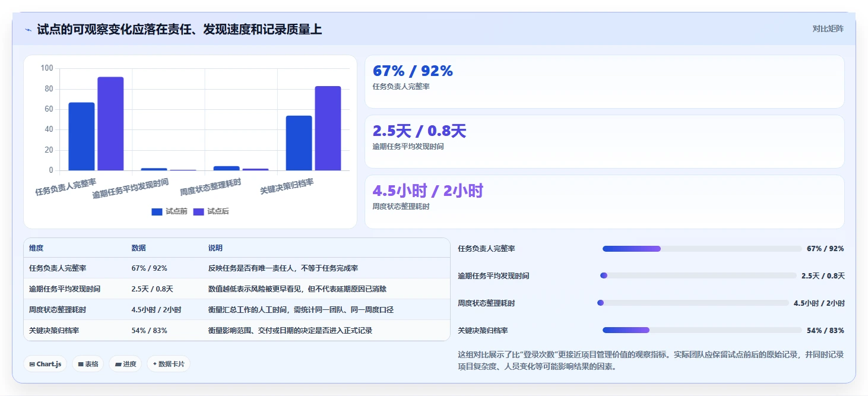Click the 4.5小时 / 2小时 value beside progress bar

coord(819,303)
